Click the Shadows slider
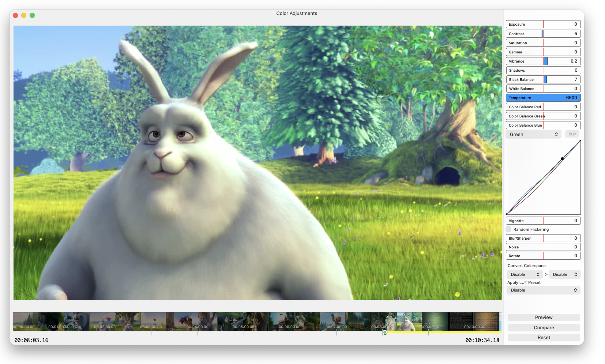 tap(543, 70)
